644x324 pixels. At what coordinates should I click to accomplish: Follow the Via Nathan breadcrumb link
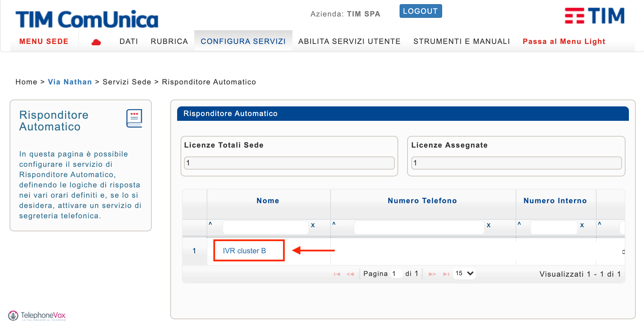(x=70, y=82)
